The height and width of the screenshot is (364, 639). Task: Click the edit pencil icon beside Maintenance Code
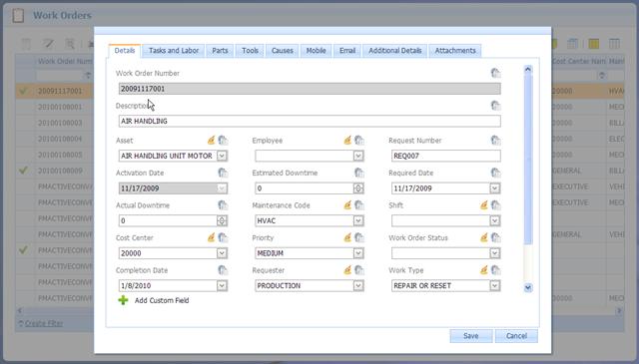347,205
